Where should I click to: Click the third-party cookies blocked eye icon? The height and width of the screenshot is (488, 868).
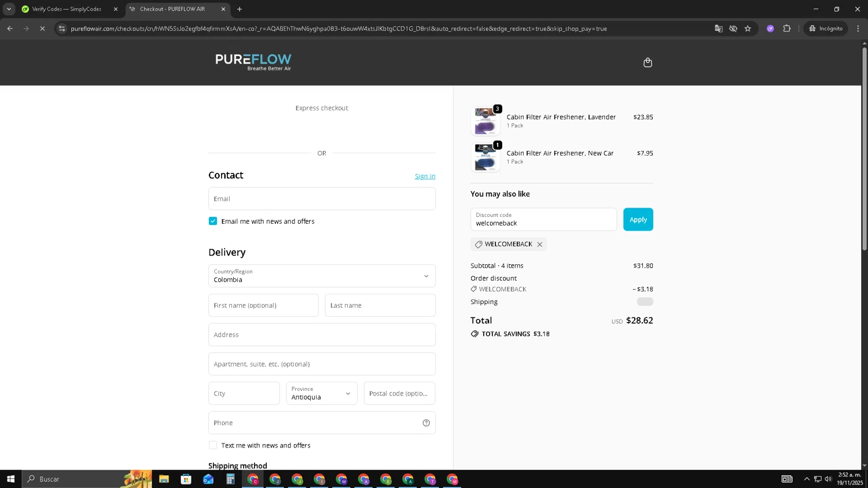(x=733, y=28)
